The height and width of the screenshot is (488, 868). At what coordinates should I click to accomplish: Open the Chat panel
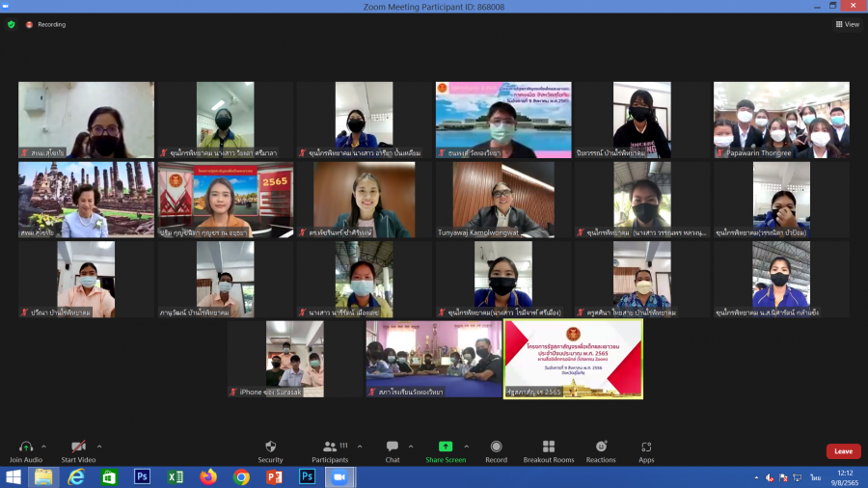[392, 447]
